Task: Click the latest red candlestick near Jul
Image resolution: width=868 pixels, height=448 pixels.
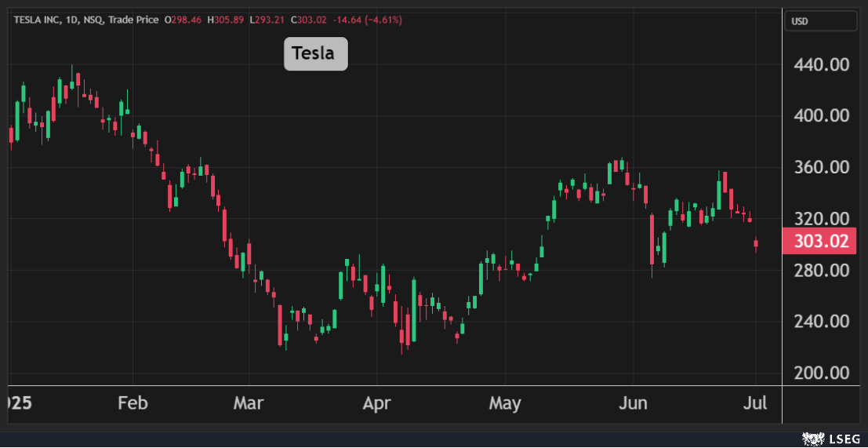Action: (x=756, y=244)
